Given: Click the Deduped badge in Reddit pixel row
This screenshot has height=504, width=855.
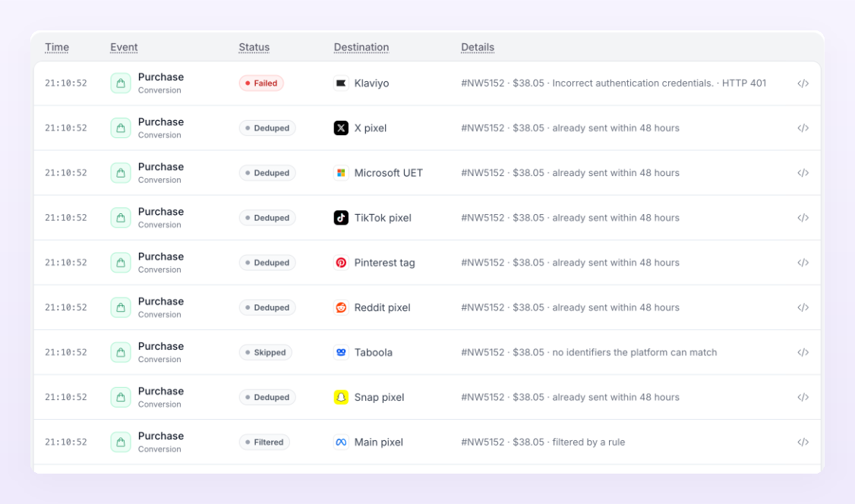Looking at the screenshot, I should coord(267,307).
